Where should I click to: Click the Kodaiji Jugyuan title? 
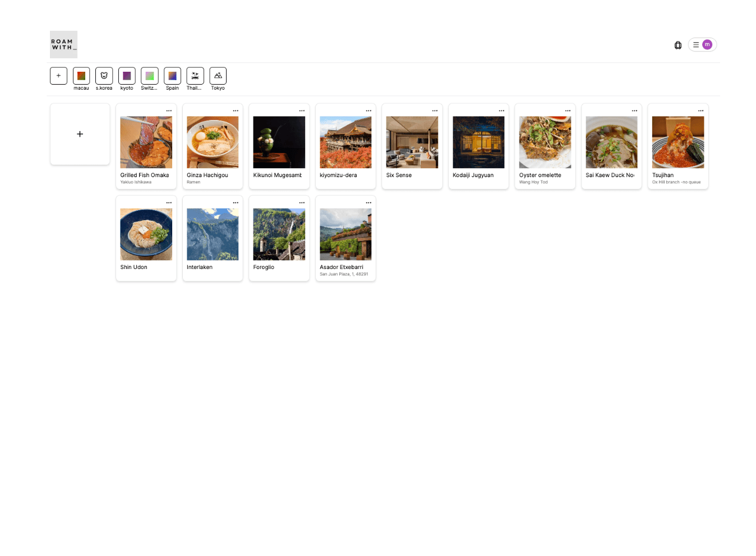[x=473, y=175]
